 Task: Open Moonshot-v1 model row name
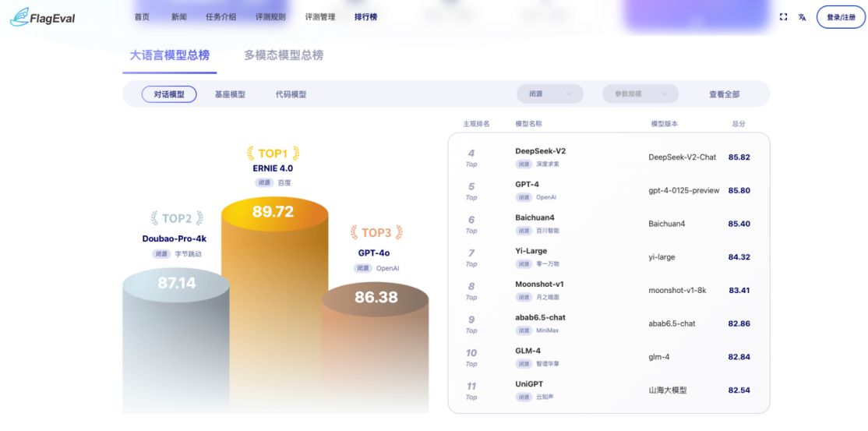tap(540, 284)
